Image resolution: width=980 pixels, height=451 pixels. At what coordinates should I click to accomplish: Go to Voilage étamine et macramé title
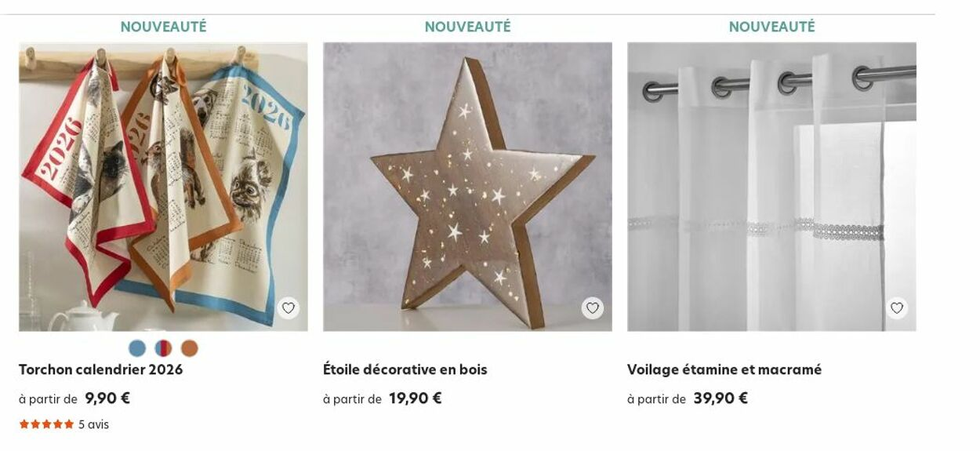pos(724,369)
